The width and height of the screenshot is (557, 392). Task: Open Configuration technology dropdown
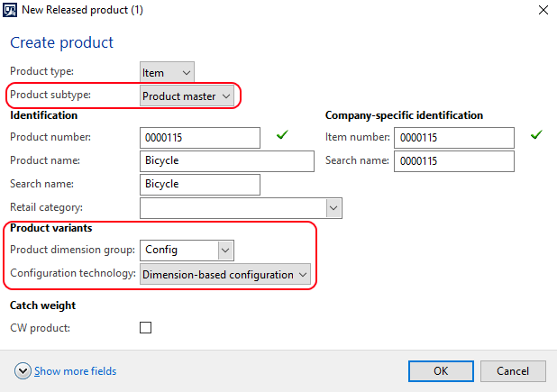click(x=225, y=275)
